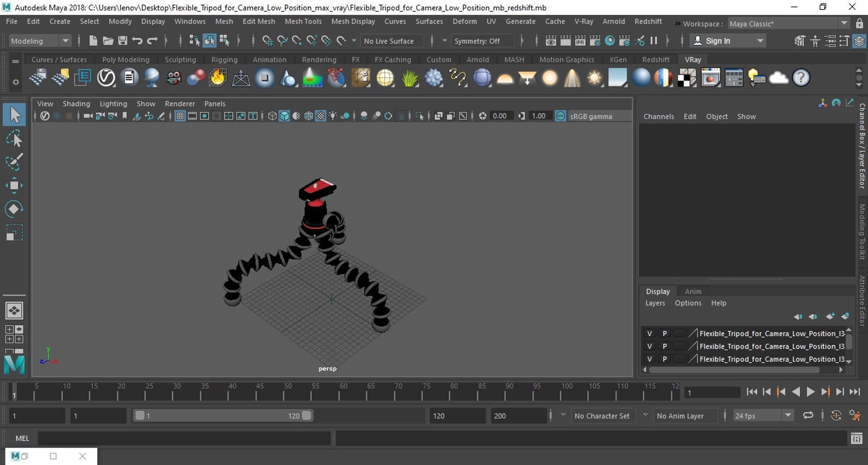Open the Workspace Maya Classic dropdown

point(788,24)
